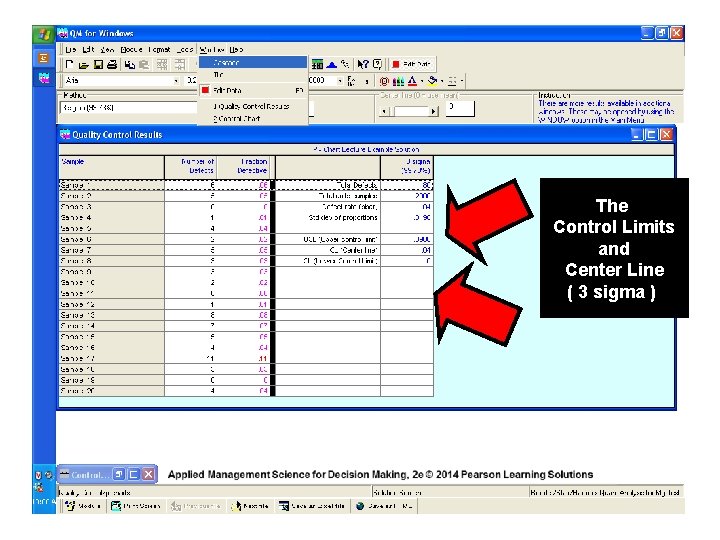Image resolution: width=720 pixels, height=540 pixels.
Task: Open the Module menu
Action: tap(131, 49)
